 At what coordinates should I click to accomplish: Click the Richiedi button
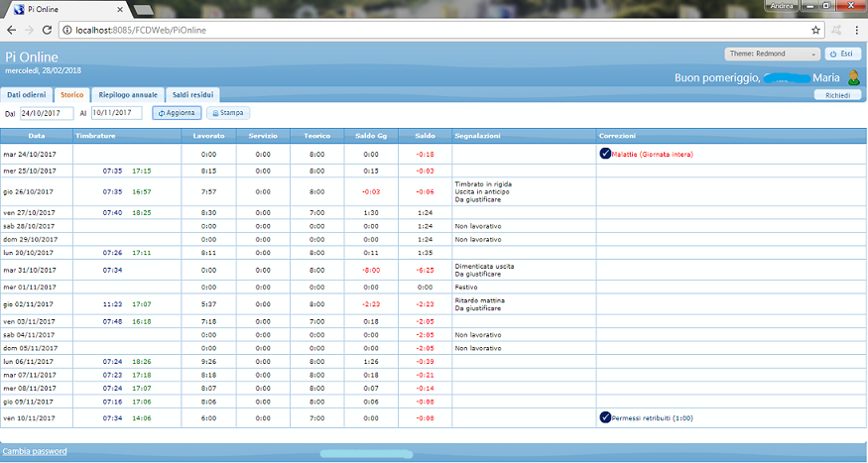(837, 95)
